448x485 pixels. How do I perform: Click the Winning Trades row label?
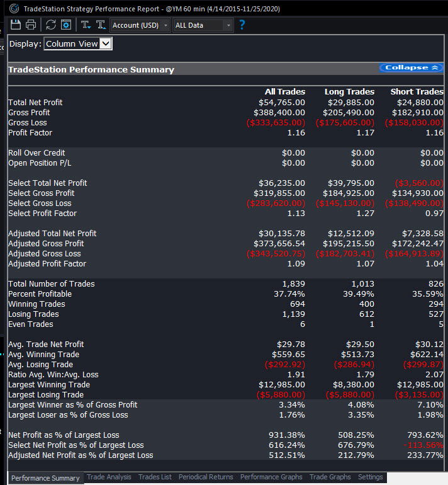36,304
